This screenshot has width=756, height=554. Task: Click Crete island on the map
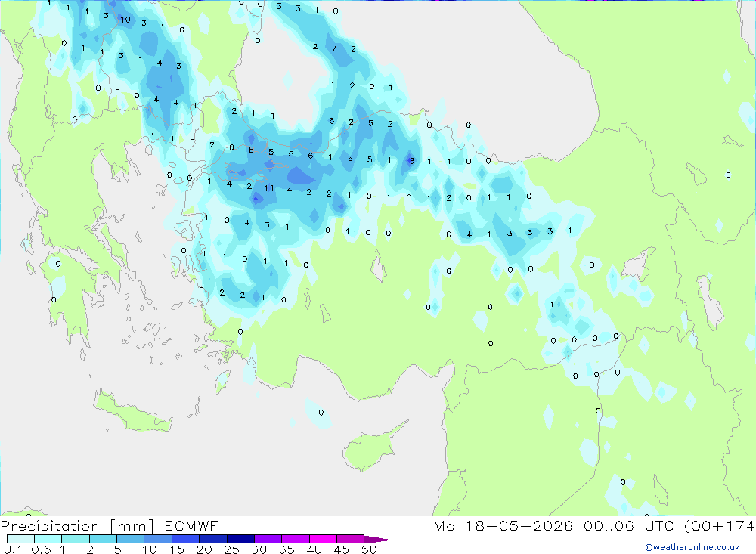point(132,412)
